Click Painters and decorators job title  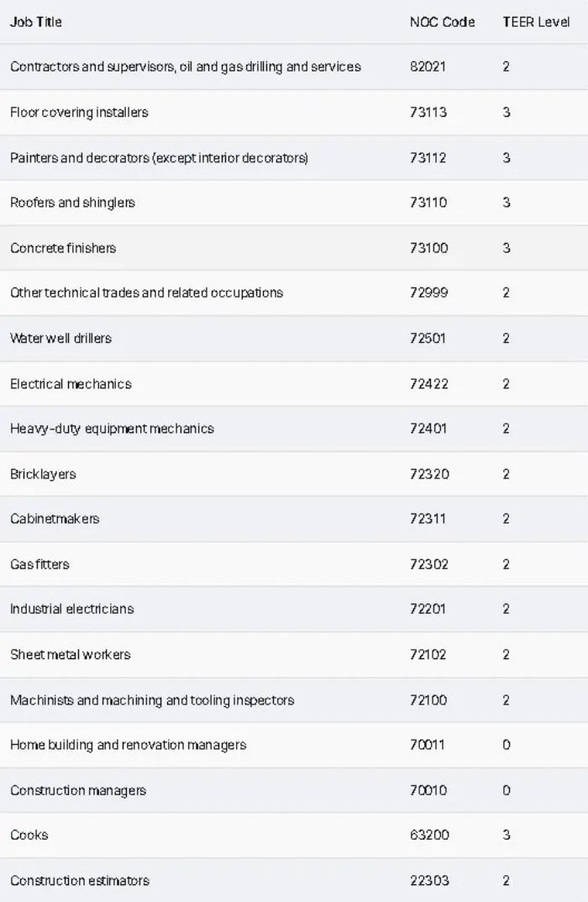[159, 158]
